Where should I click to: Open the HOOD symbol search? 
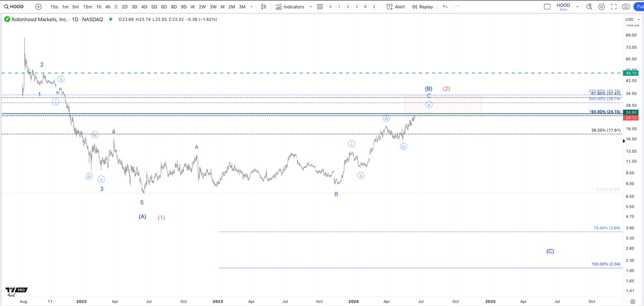point(14,7)
